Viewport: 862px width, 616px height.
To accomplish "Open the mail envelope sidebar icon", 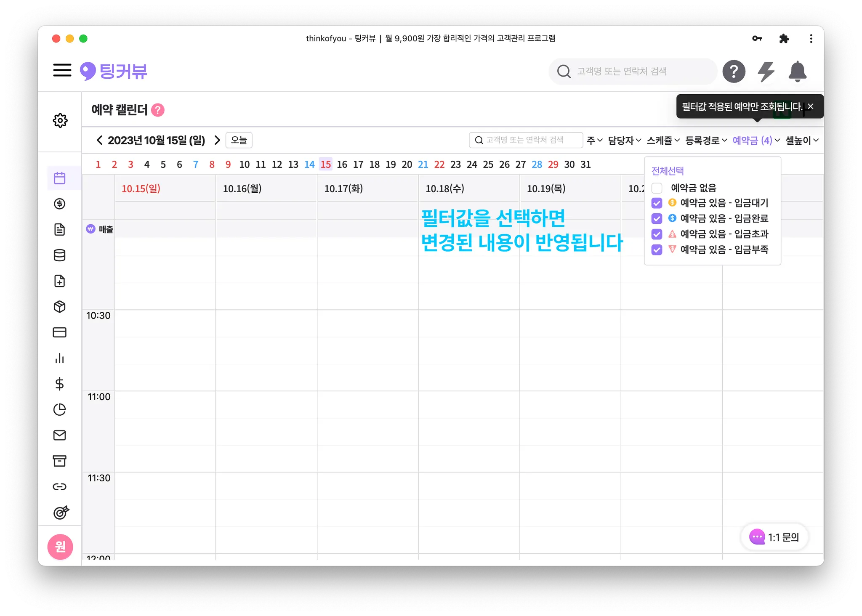I will pyautogui.click(x=60, y=435).
